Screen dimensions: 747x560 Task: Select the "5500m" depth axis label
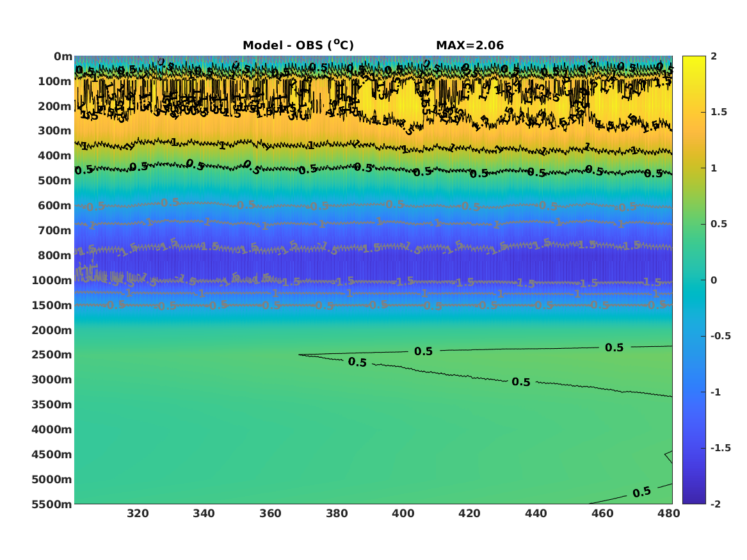[52, 504]
